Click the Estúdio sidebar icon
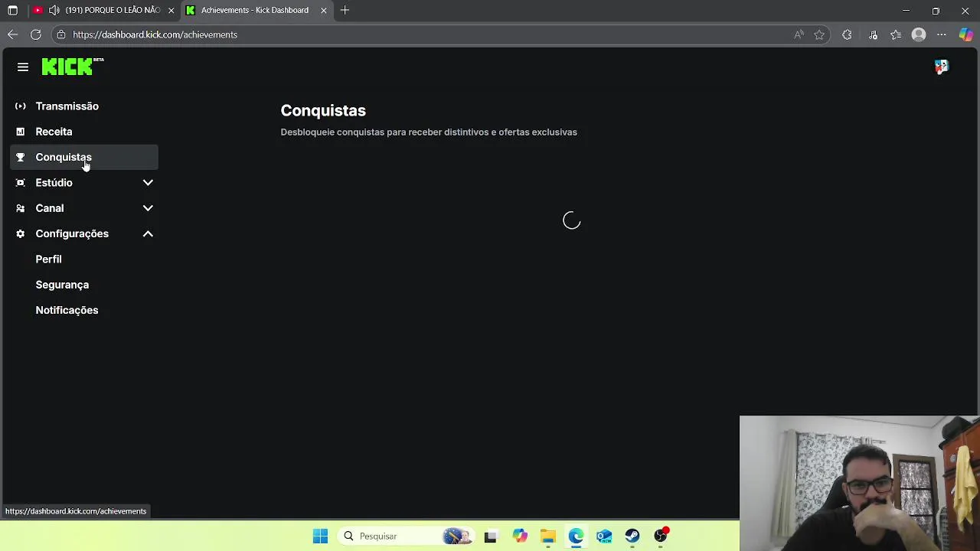The width and height of the screenshot is (980, 551). [x=21, y=183]
